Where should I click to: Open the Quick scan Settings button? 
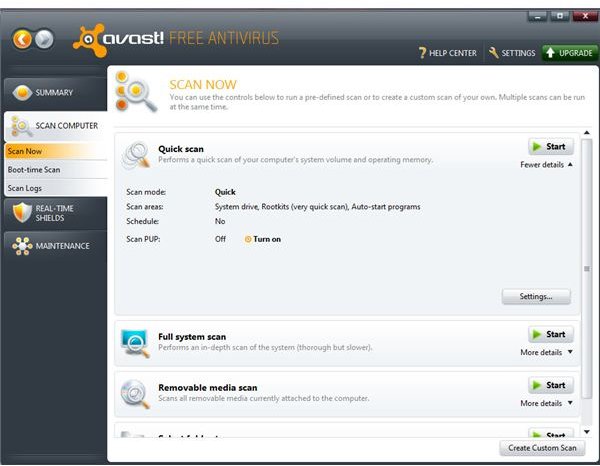(x=536, y=297)
